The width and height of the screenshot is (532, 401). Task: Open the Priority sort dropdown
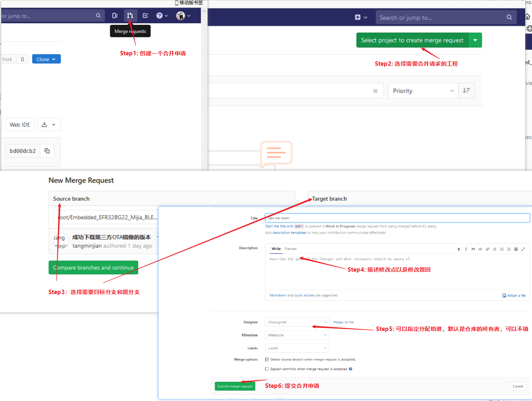pos(423,91)
